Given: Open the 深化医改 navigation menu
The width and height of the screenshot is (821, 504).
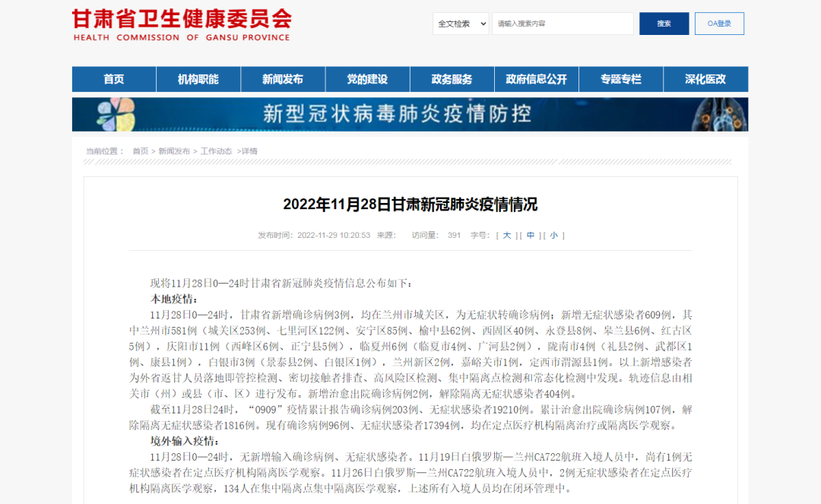Looking at the screenshot, I should 705,79.
